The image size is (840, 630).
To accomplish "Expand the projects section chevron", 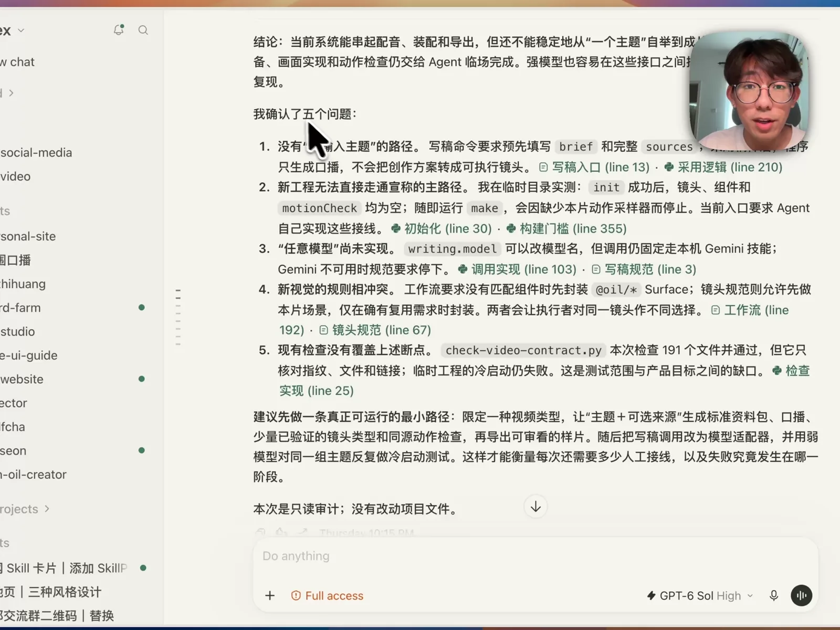I will coord(47,509).
